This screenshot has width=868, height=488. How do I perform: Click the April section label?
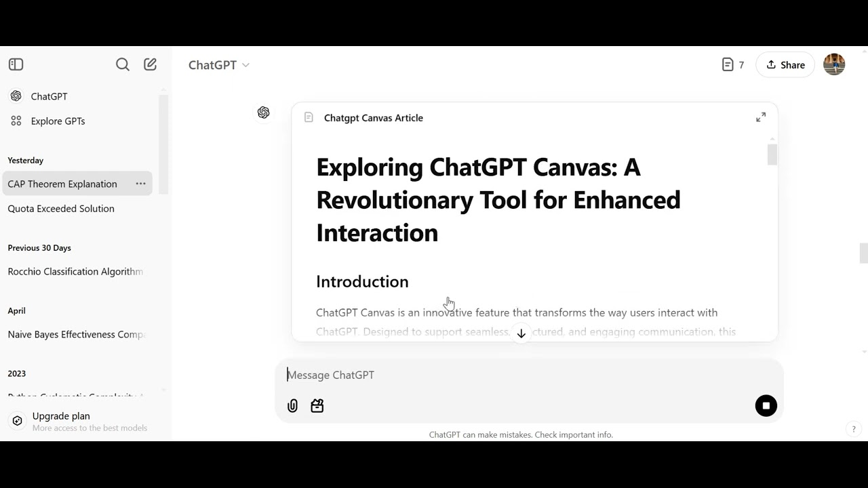coord(17,311)
